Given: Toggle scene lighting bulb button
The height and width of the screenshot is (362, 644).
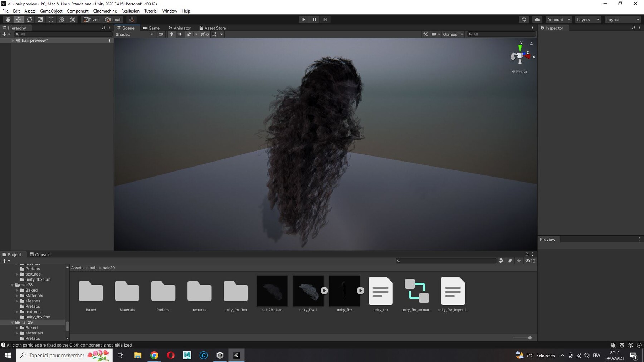Looking at the screenshot, I should coord(172,34).
